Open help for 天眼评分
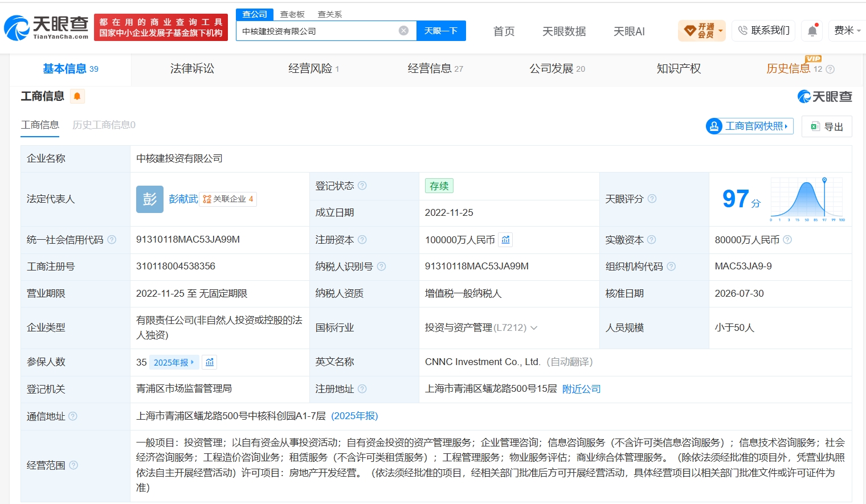Screen dimensions: 866x504 652,199
